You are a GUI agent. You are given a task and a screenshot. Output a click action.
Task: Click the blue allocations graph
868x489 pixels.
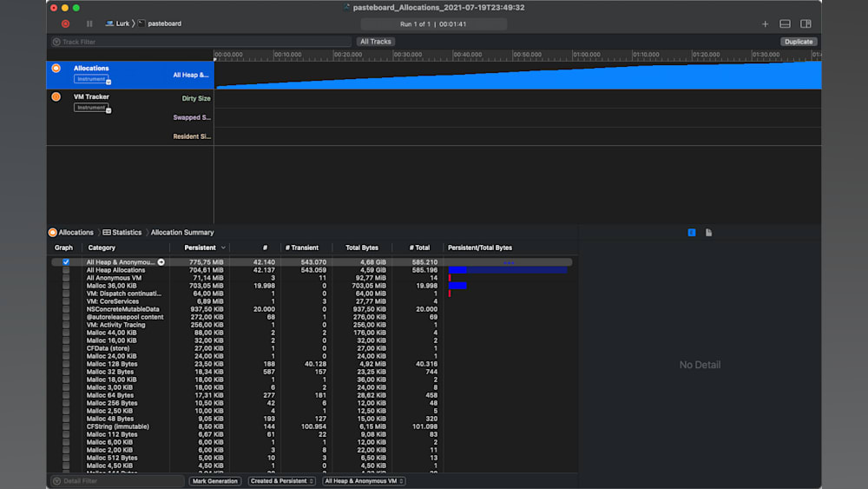[517, 76]
